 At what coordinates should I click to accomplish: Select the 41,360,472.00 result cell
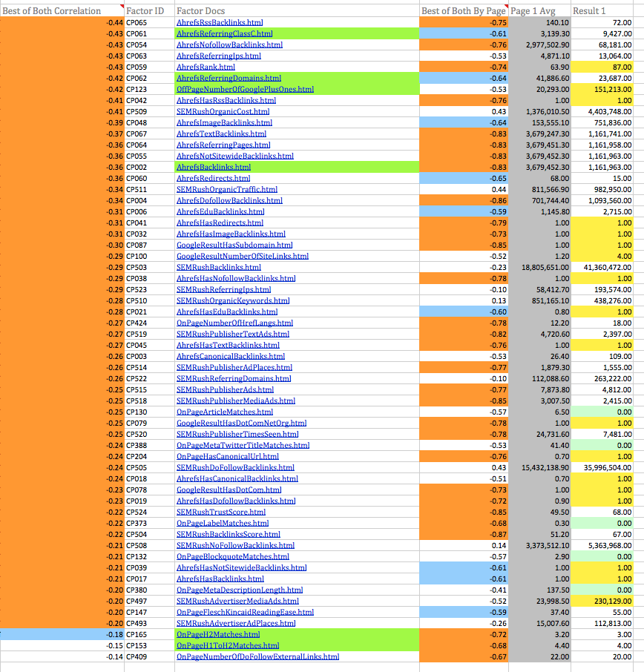(602, 268)
